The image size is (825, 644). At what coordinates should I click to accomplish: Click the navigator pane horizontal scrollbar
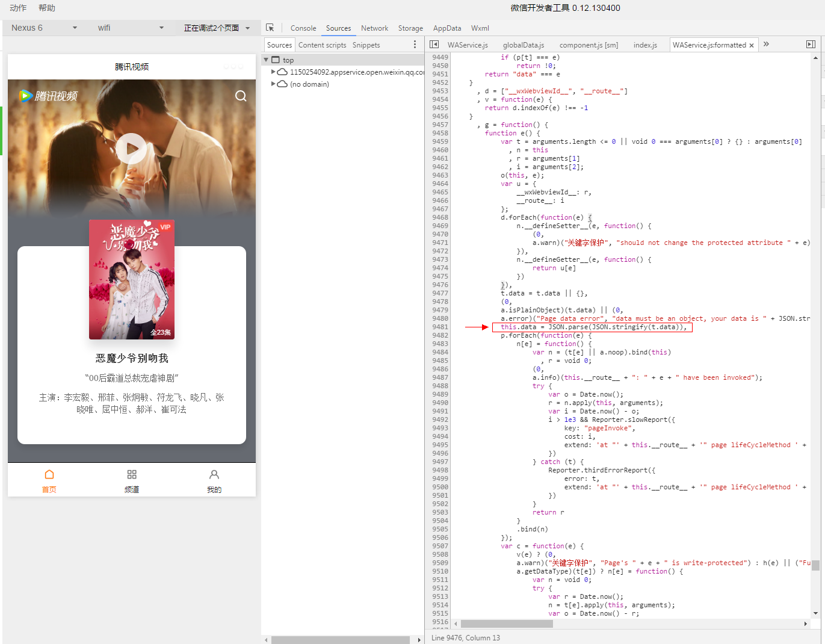[341, 640]
